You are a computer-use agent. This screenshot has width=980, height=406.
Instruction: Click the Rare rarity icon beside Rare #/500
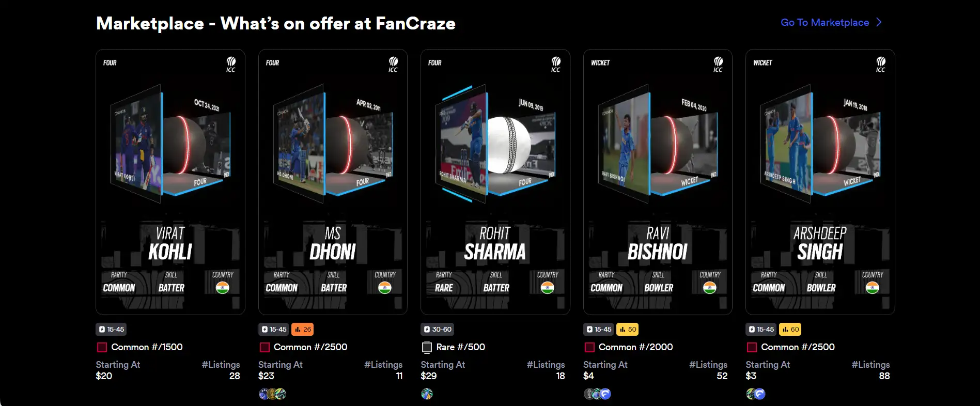pyautogui.click(x=427, y=347)
